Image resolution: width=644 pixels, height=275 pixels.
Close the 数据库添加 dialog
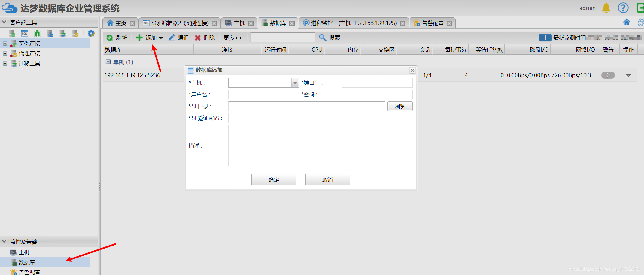pos(412,70)
